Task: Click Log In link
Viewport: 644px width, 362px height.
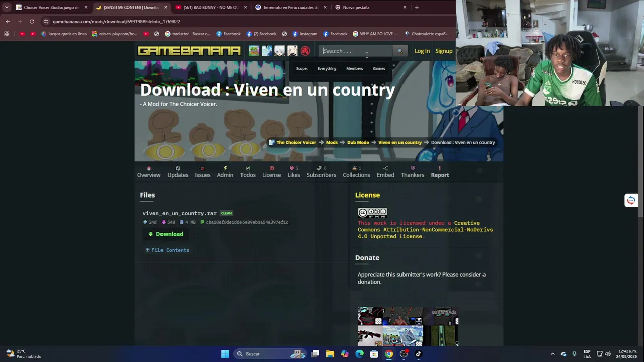Action: (x=422, y=51)
